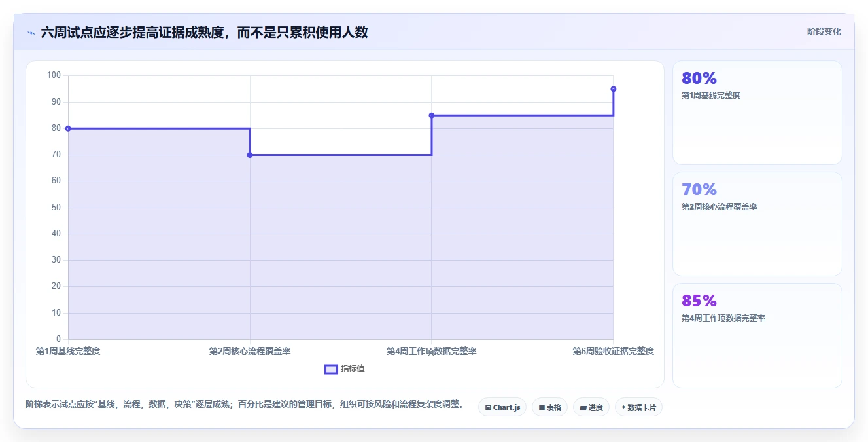Click the 85% value on the third card
Image resolution: width=868 pixels, height=442 pixels.
coord(699,301)
